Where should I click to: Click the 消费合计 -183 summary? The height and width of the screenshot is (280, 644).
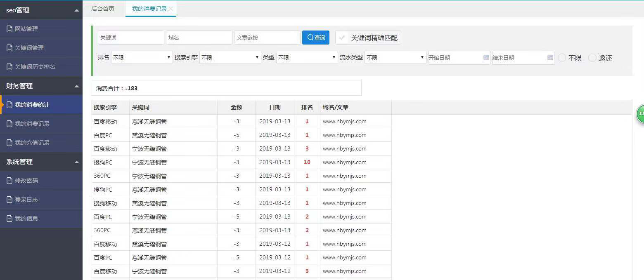pyautogui.click(x=226, y=88)
